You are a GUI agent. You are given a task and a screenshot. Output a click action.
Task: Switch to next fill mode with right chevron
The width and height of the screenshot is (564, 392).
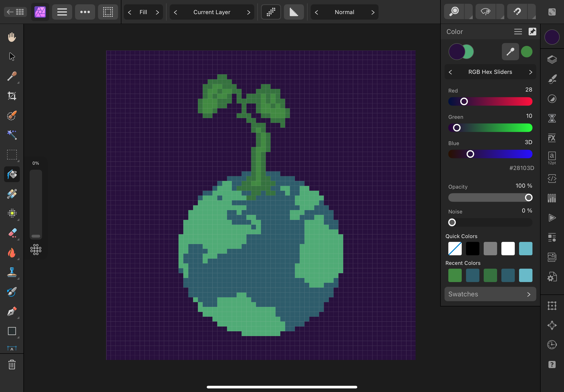click(157, 12)
